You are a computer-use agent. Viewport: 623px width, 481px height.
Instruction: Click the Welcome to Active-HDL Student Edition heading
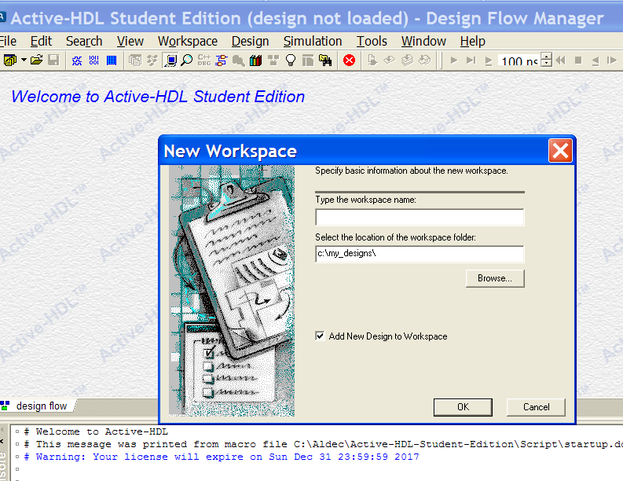(x=158, y=97)
